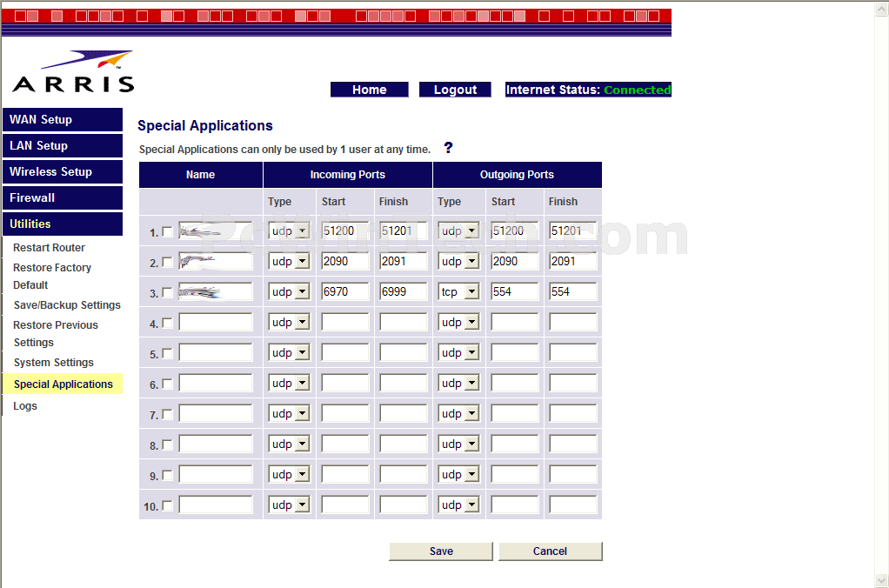Click row 8 outgoing Start field
889x588 pixels.
click(515, 444)
